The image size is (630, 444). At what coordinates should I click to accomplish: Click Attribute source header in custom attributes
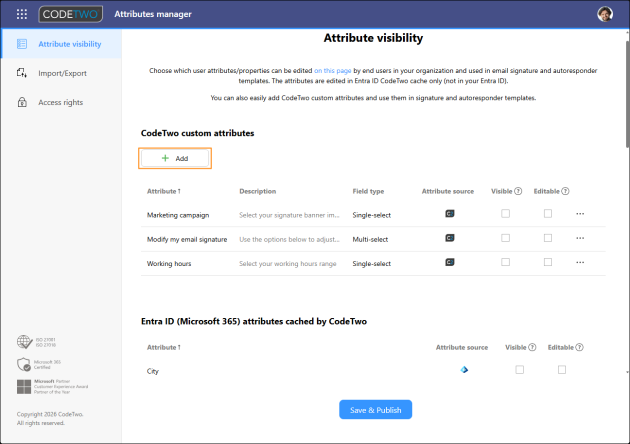[x=448, y=191]
